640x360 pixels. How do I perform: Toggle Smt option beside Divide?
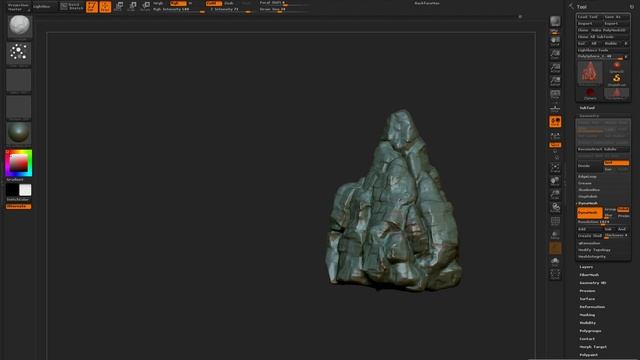[x=616, y=162]
